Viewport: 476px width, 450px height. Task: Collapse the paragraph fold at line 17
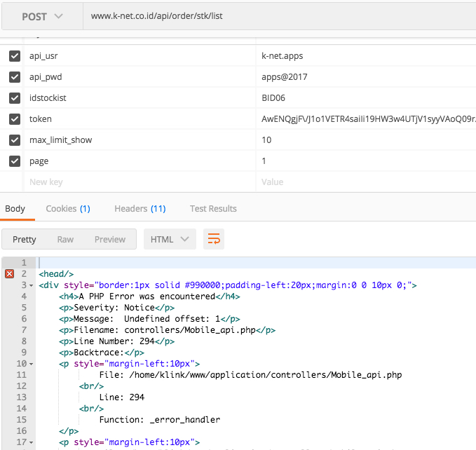(x=32, y=442)
